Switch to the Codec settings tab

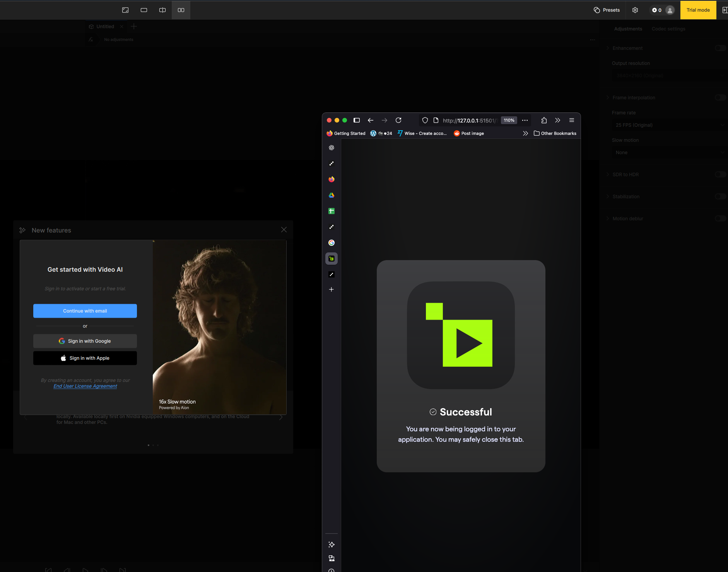click(x=668, y=29)
